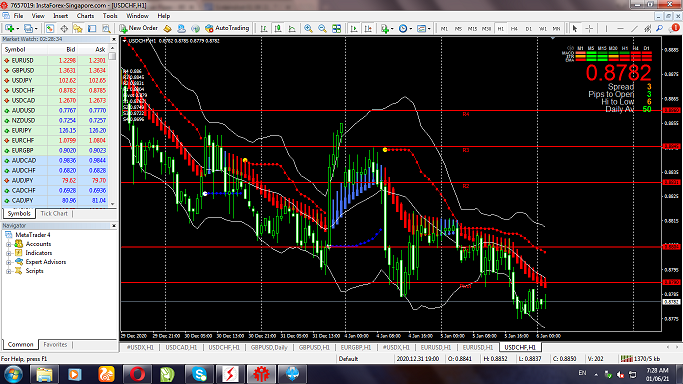Open a new chart window
Image resolution: width=683 pixels, height=384 pixels.
[9, 28]
